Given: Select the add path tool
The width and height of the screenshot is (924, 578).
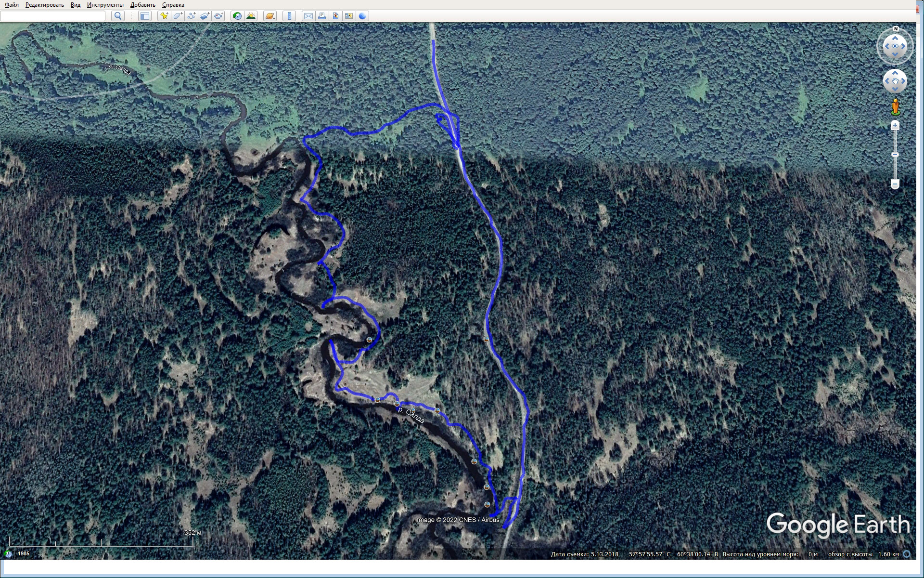Looking at the screenshot, I should (191, 16).
